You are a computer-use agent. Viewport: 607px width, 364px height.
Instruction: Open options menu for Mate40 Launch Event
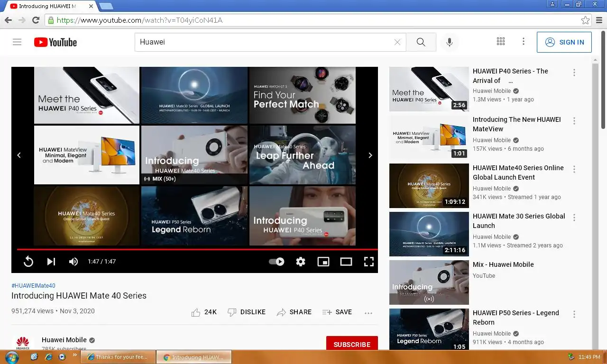574,169
